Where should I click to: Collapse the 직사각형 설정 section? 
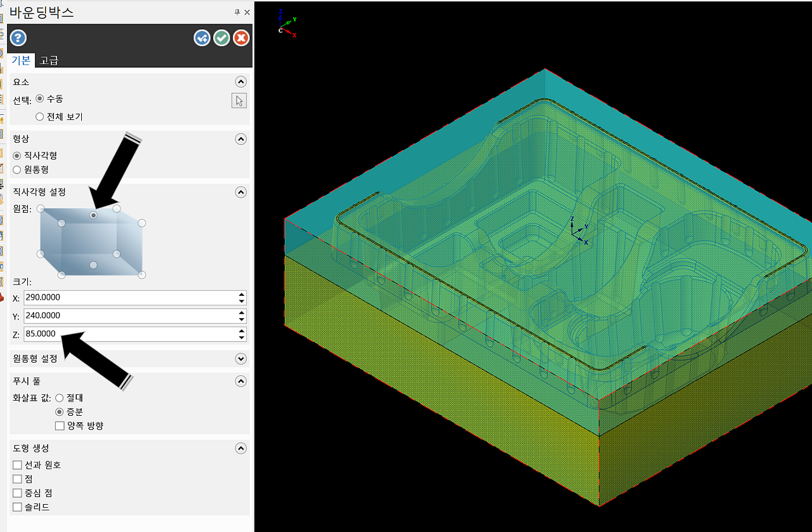[240, 192]
